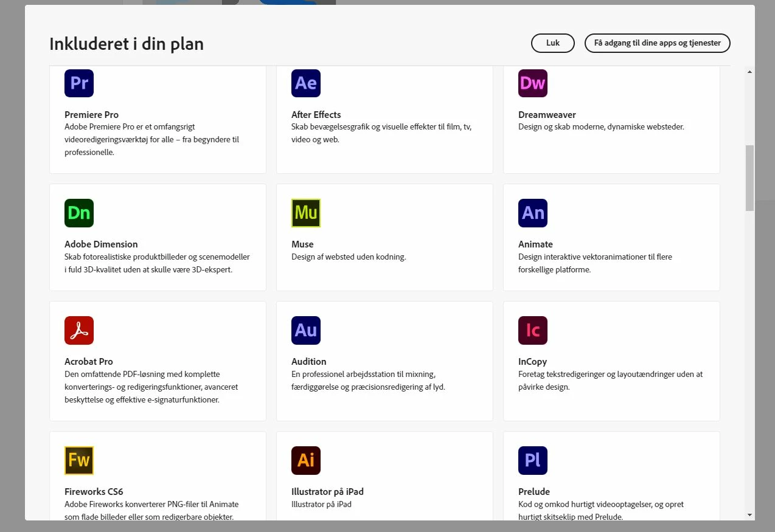
Task: Click After Effects description 'Skab bevægelsesgrafik'
Action: [x=381, y=133]
